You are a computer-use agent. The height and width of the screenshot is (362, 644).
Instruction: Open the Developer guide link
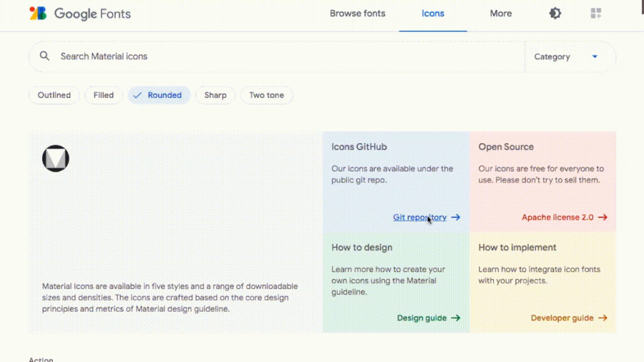point(562,318)
